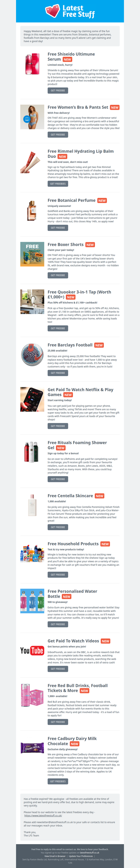Image resolution: width=140 pixels, height=868 pixels.
Task: Click Get Freebie under Women's Bra & Pants Set
Action: tap(58, 135)
